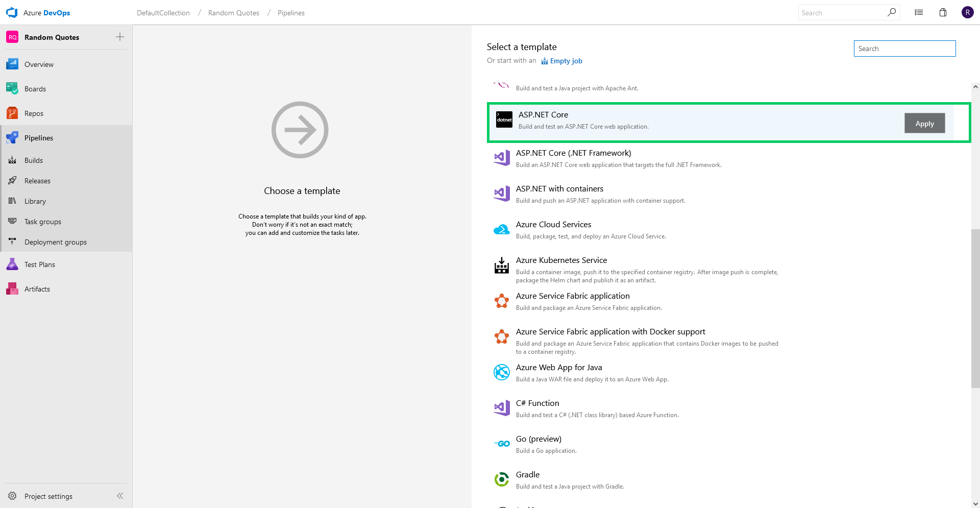980x508 pixels.
Task: Click the Releases rocket icon
Action: [x=12, y=181]
